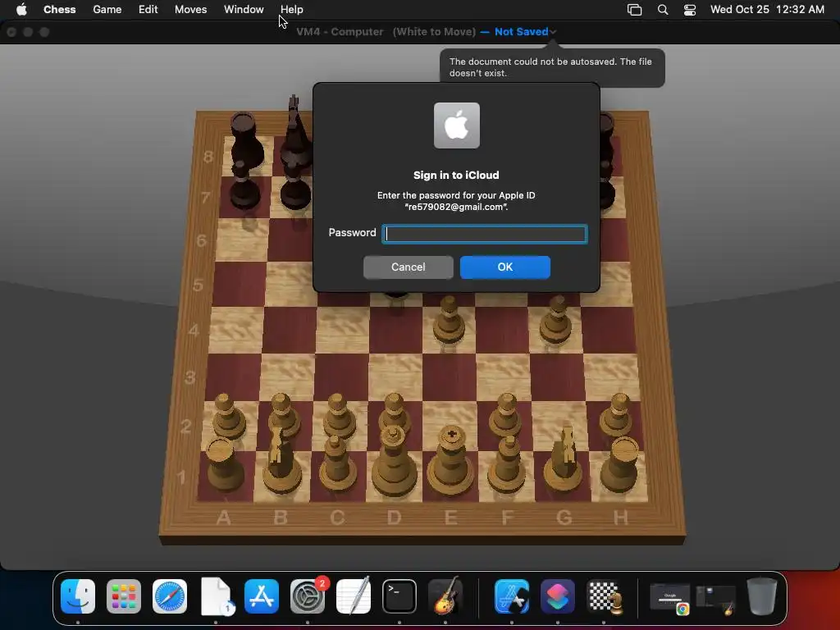
Task: Open Control Center in menu bar
Action: [689, 9]
